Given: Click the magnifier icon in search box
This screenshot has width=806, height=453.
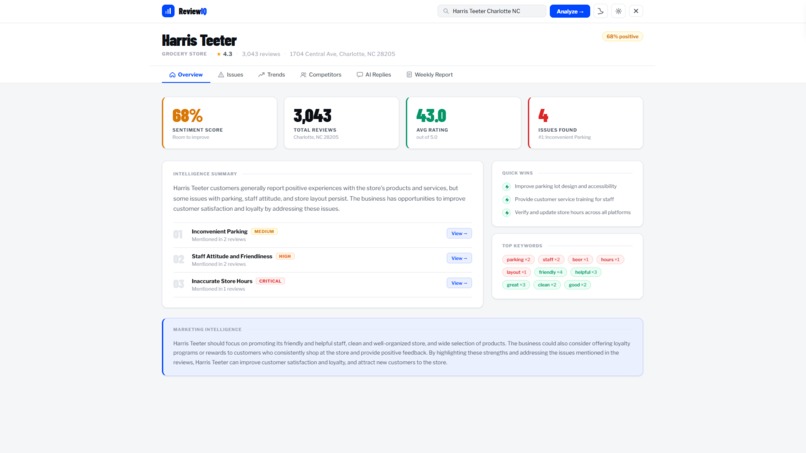Looking at the screenshot, I should click(446, 11).
